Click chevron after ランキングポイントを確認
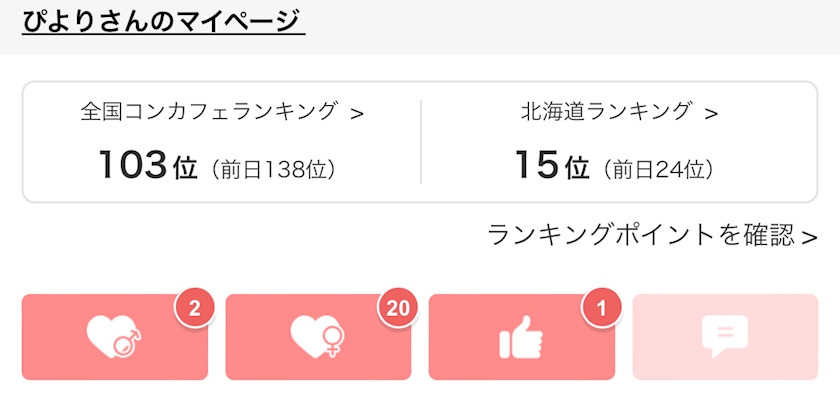The image size is (840, 414). 809,237
